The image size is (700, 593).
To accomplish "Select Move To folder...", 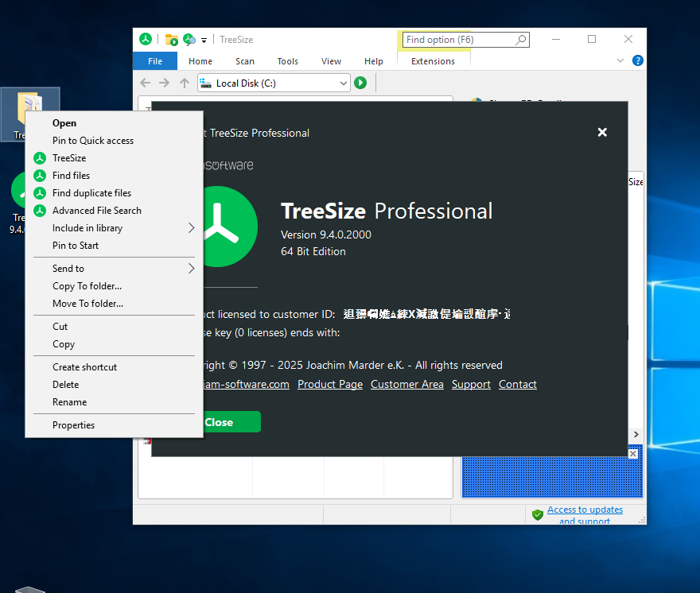I will [115, 304].
